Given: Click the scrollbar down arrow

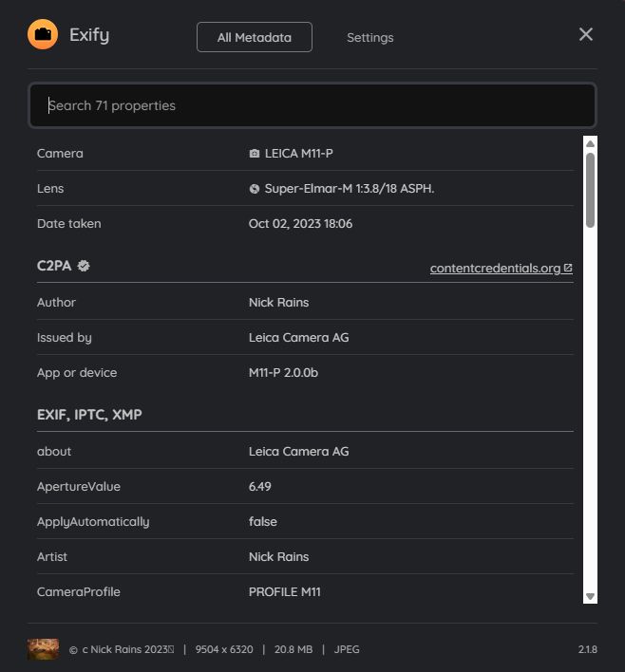Looking at the screenshot, I should click(590, 596).
